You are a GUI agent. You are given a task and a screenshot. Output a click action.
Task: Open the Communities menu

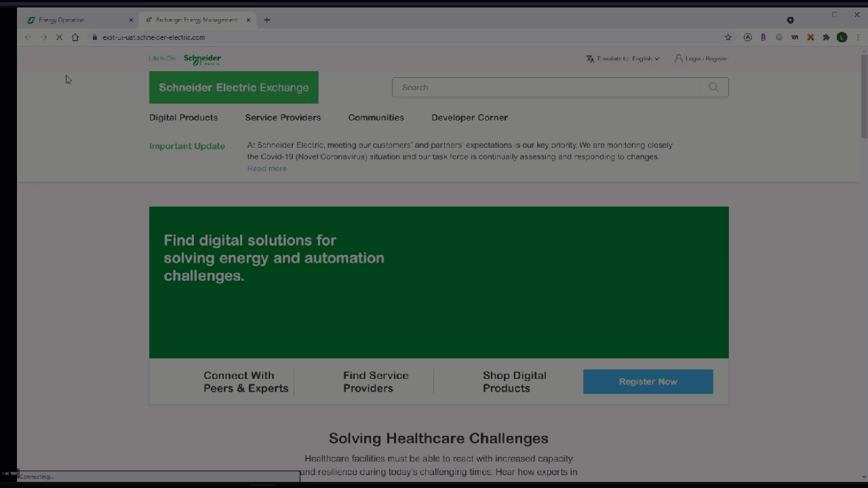pyautogui.click(x=376, y=117)
